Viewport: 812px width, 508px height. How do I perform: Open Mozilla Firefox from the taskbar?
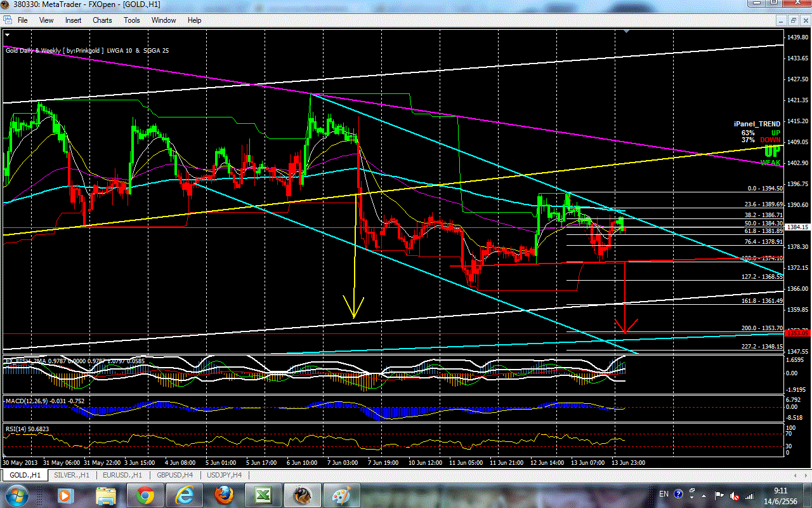click(x=224, y=495)
